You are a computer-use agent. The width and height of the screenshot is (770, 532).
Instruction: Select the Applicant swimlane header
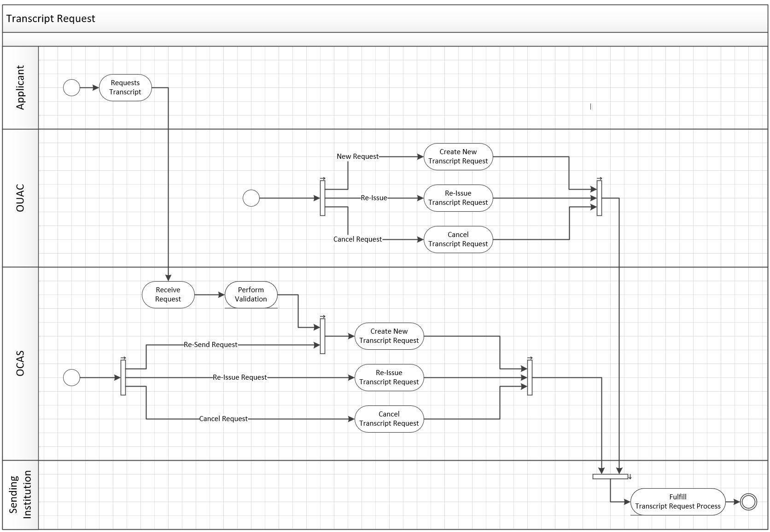pyautogui.click(x=20, y=87)
